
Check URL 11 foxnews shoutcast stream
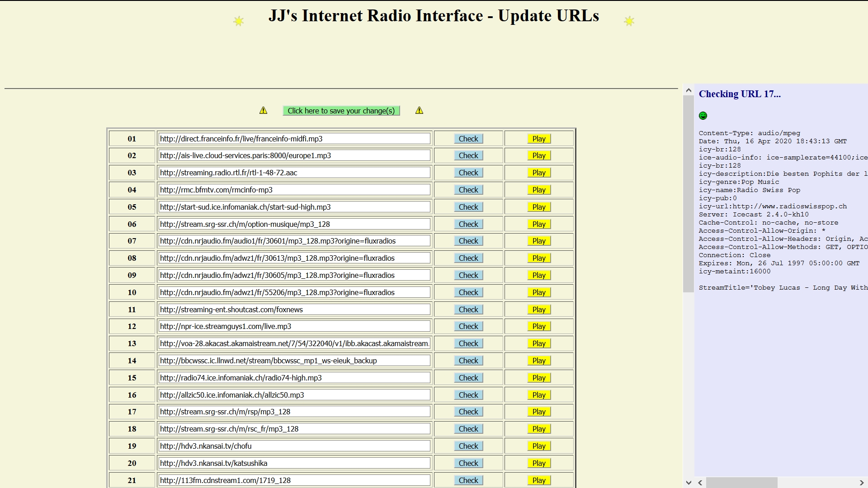click(468, 310)
